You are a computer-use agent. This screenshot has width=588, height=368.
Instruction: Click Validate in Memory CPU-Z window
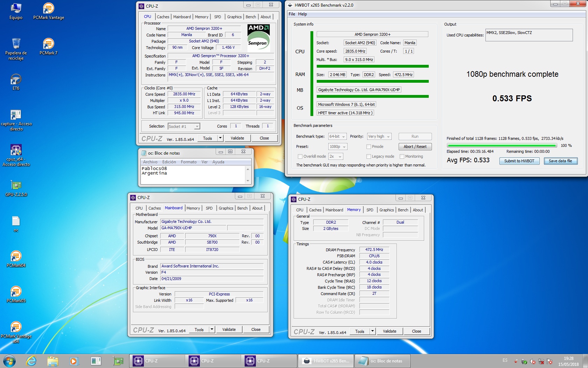[x=390, y=331]
